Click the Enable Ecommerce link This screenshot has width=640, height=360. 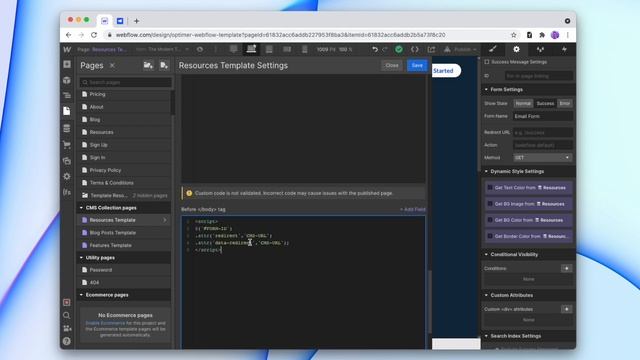[105, 323]
